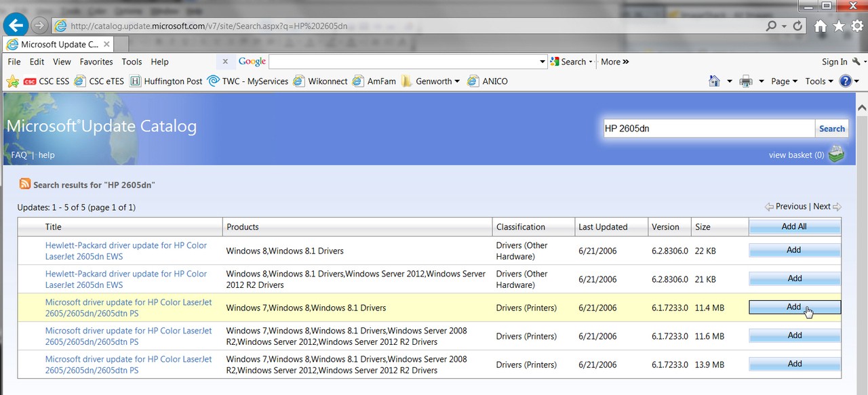Click the HP 2605dn catalog search field
This screenshot has width=868, height=395.
tap(709, 128)
